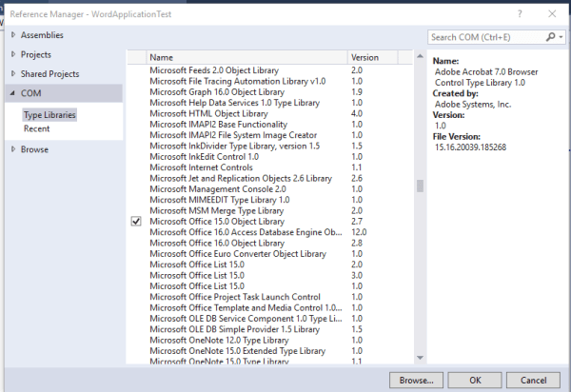Screen dimensions: 571x392
Task: Select Microsoft HTML Object Library
Action: click(270, 113)
